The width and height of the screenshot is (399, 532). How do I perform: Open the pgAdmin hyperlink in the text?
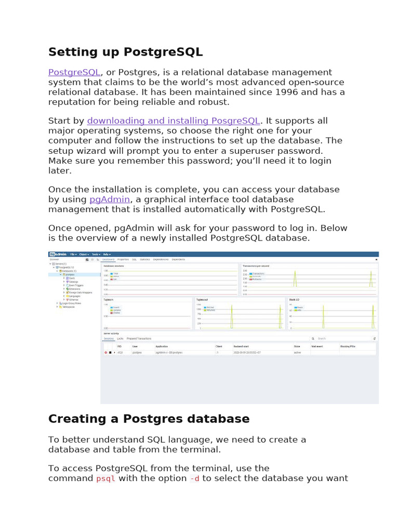pos(110,199)
